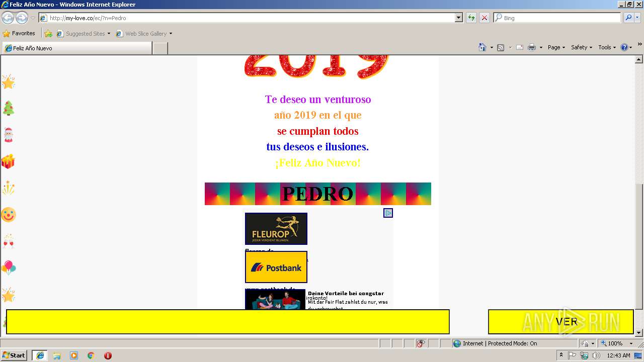
Task: Open the Windows Start button
Action: coord(14,355)
